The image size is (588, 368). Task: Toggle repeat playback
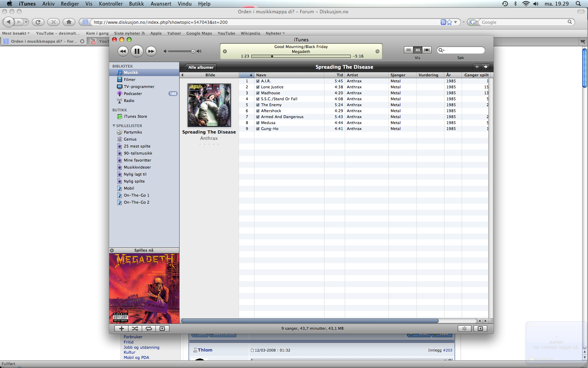point(149,328)
